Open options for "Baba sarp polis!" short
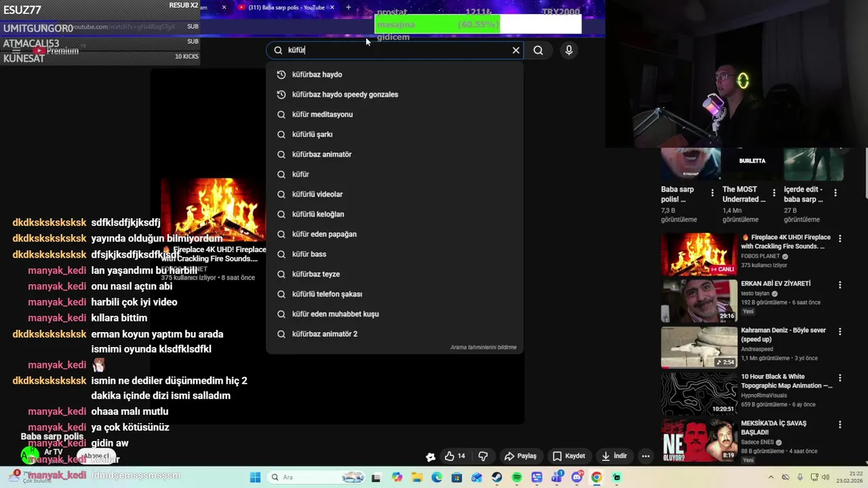 (712, 193)
